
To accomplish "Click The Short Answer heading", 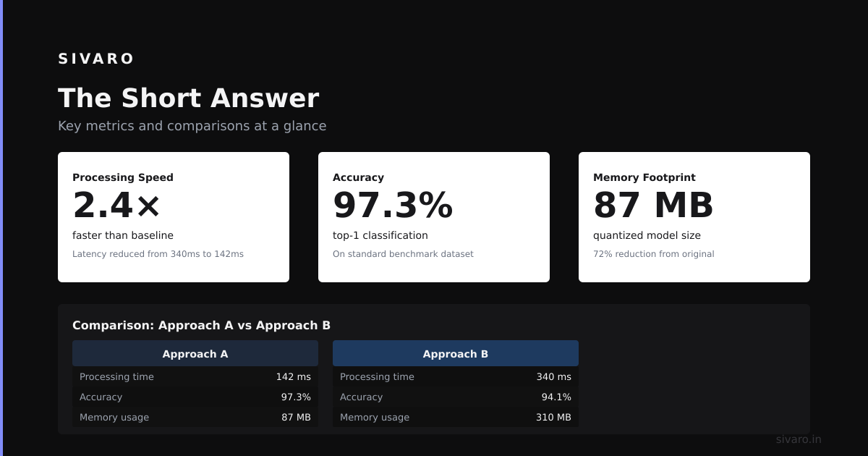I will (188, 98).
